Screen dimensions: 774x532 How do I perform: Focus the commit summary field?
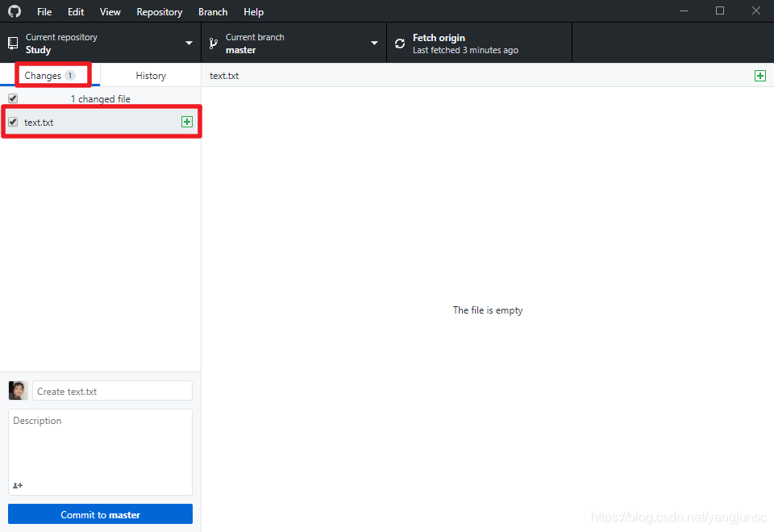tap(112, 391)
